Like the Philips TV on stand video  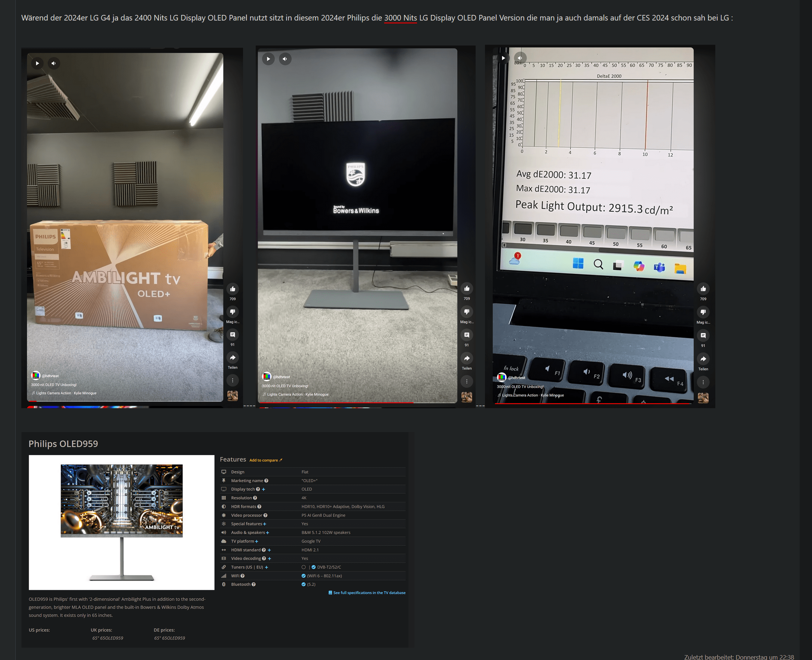pos(467,288)
